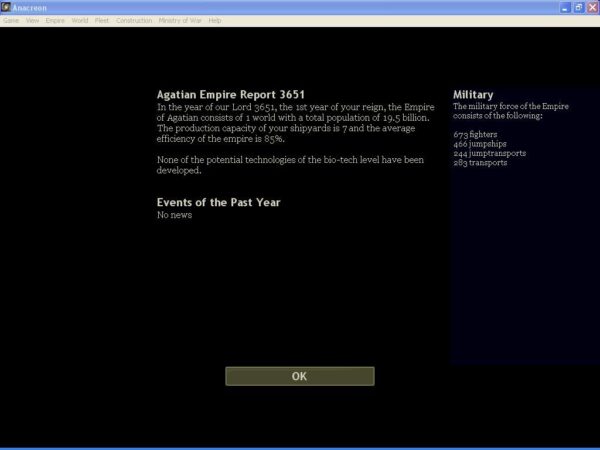Close the Anacreon window
This screenshot has height=450, width=600.
[591, 7]
